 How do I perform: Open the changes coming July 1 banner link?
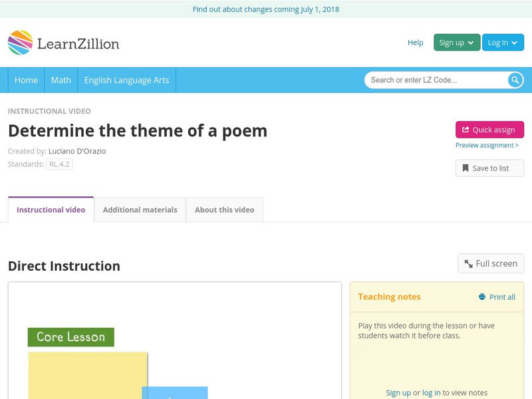pyautogui.click(x=266, y=9)
